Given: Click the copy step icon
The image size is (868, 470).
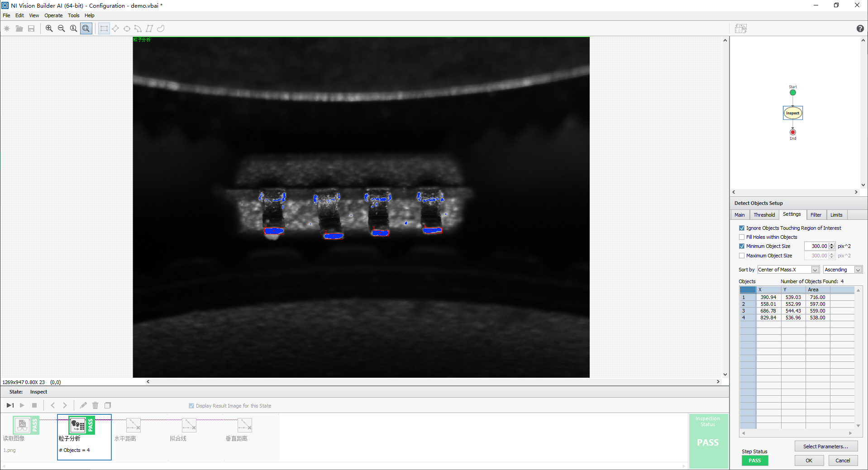Looking at the screenshot, I should 108,405.
